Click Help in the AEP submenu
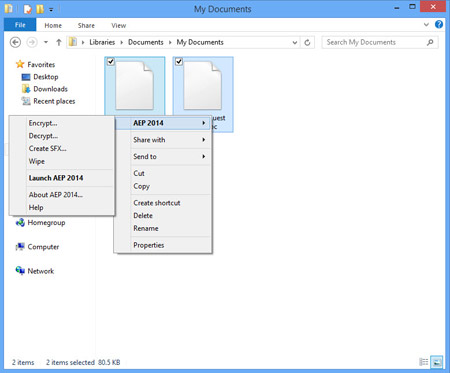This screenshot has width=450, height=373. coord(62,207)
